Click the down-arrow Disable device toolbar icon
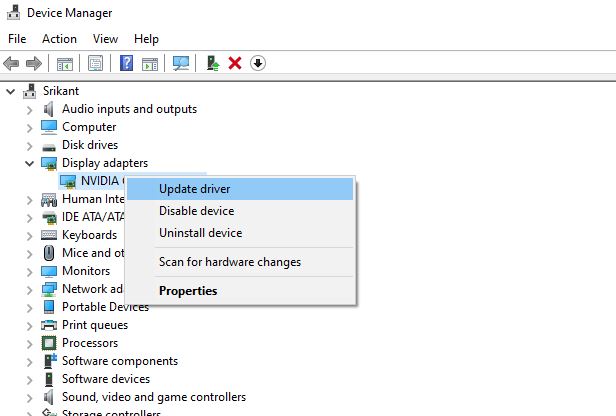 pyautogui.click(x=258, y=63)
